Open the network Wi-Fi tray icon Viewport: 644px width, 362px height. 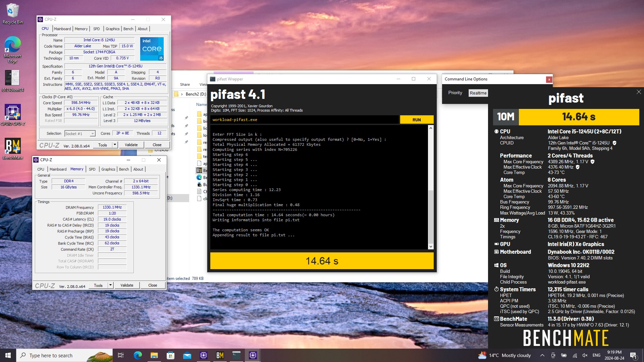point(575,355)
